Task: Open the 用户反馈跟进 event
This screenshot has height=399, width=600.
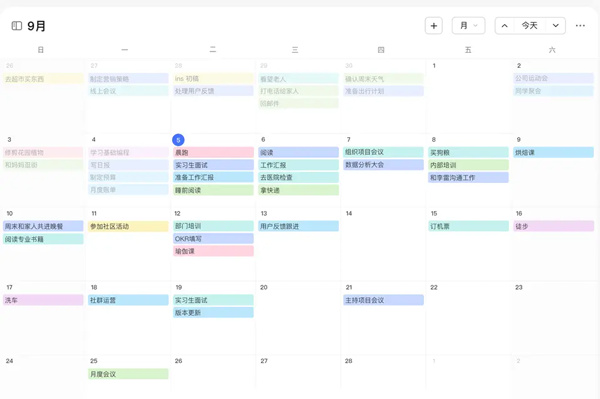Action: tap(298, 226)
